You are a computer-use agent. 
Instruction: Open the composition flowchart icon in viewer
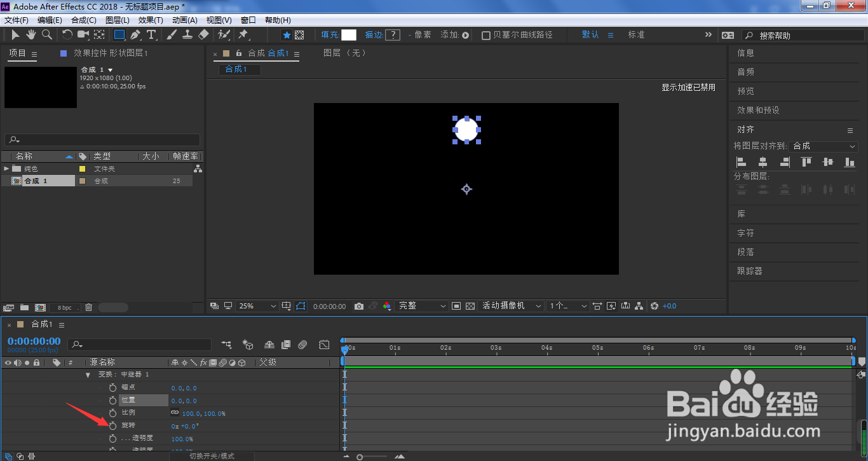pos(639,306)
